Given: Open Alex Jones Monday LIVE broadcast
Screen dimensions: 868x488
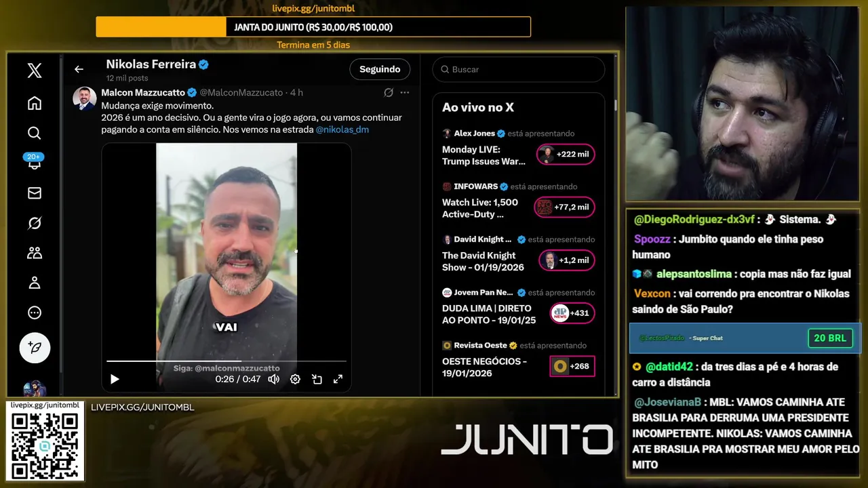Looking at the screenshot, I should click(x=484, y=155).
